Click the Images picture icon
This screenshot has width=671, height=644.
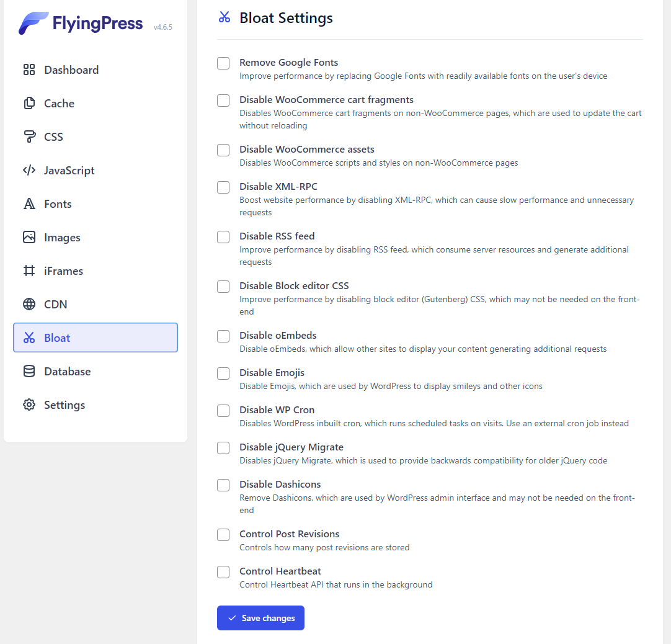pos(29,237)
